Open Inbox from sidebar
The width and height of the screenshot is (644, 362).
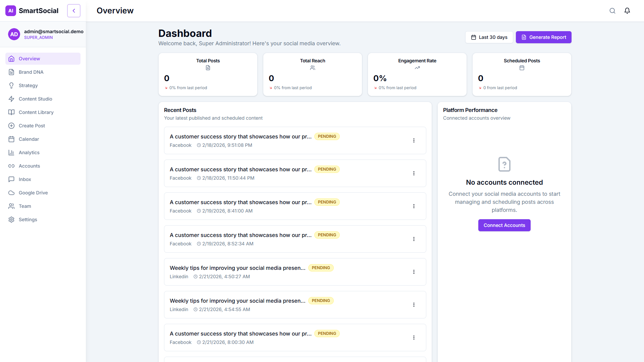coord(43,179)
